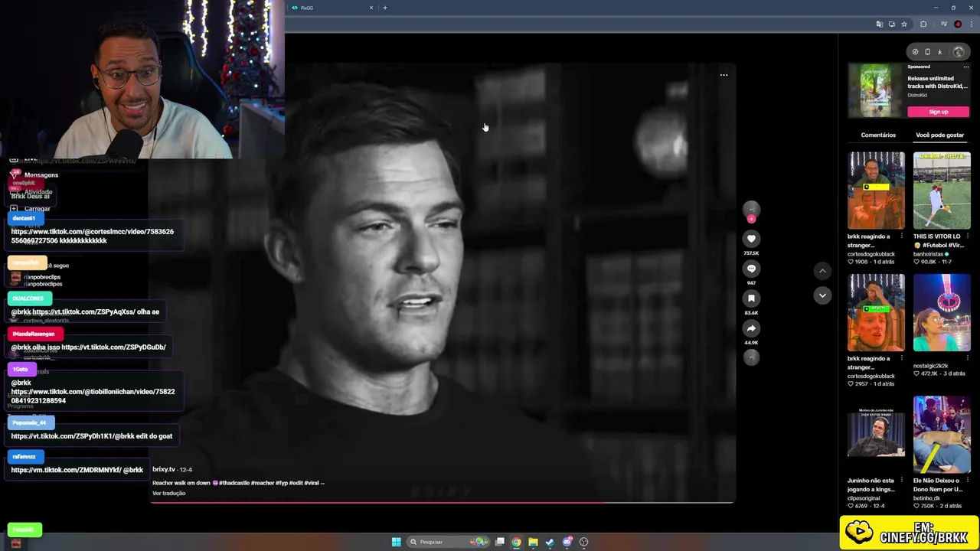The image size is (980, 551).
Task: Open the more menu for THIS IS VITOR LO
Action: pyautogui.click(x=966, y=236)
